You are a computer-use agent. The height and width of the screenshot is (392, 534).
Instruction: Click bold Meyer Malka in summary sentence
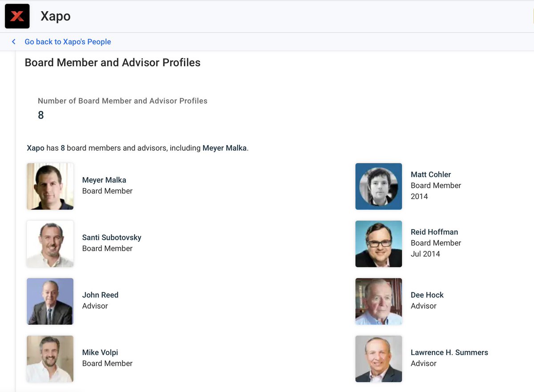click(x=224, y=148)
